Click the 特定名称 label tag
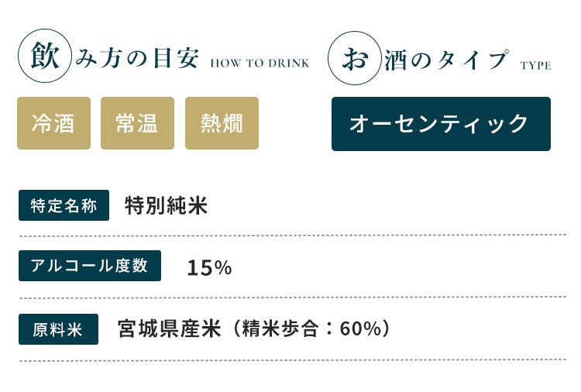Image resolution: width=581 pixels, height=392 pixels. [64, 205]
